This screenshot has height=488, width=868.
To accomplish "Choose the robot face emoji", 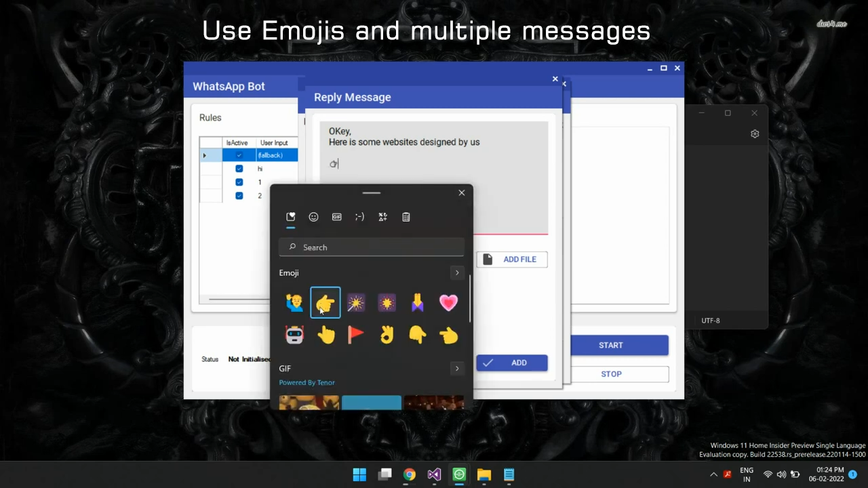I will click(x=295, y=335).
